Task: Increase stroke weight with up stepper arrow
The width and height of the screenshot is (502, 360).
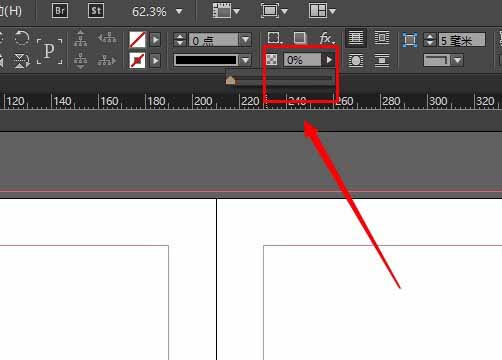Action: coord(180,36)
